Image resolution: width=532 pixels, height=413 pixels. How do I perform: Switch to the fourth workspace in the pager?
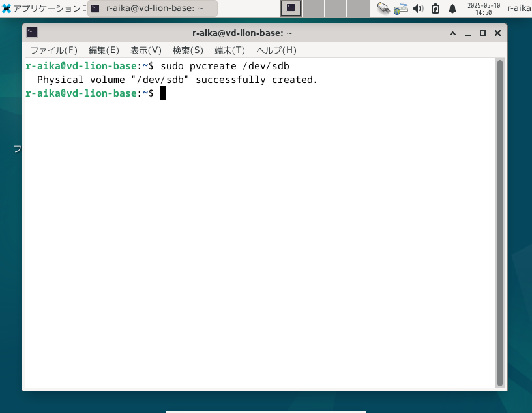[359, 8]
